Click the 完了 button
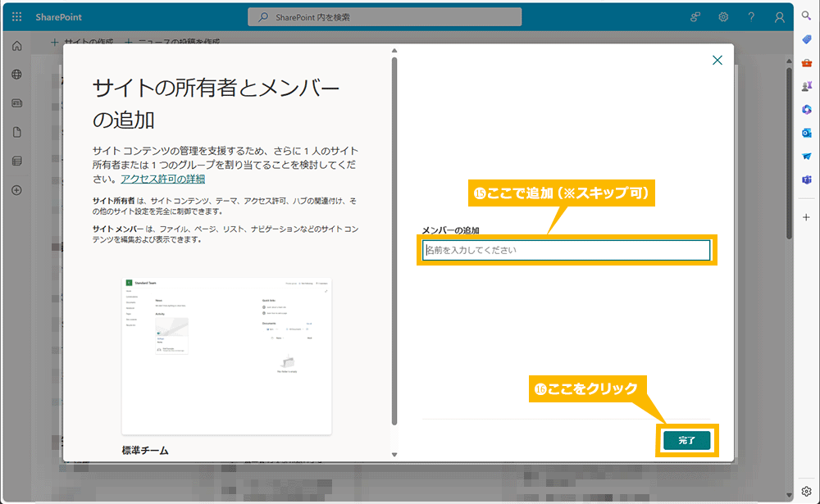Viewport: 820px width, 504px height. coord(686,441)
